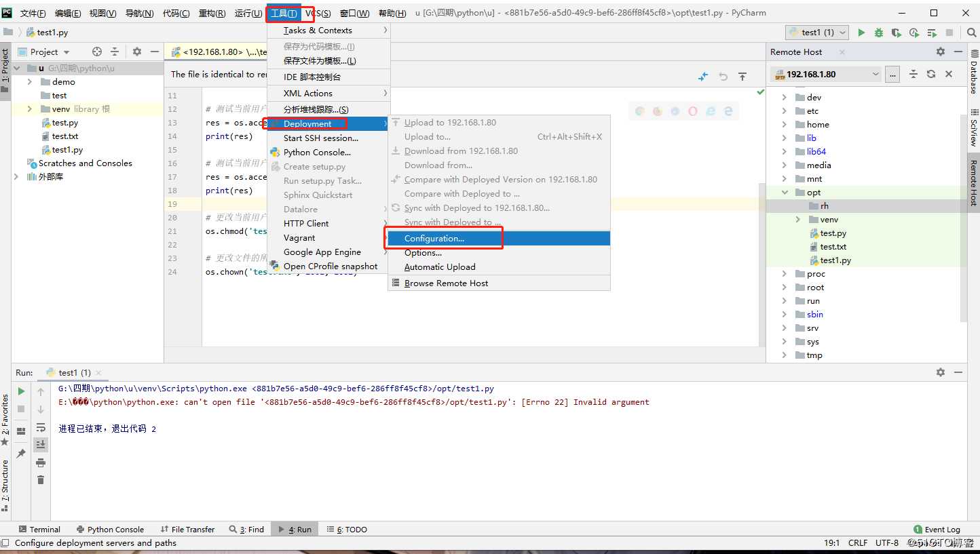The width and height of the screenshot is (980, 554).
Task: Open the Terminal tool window
Action: (x=39, y=530)
